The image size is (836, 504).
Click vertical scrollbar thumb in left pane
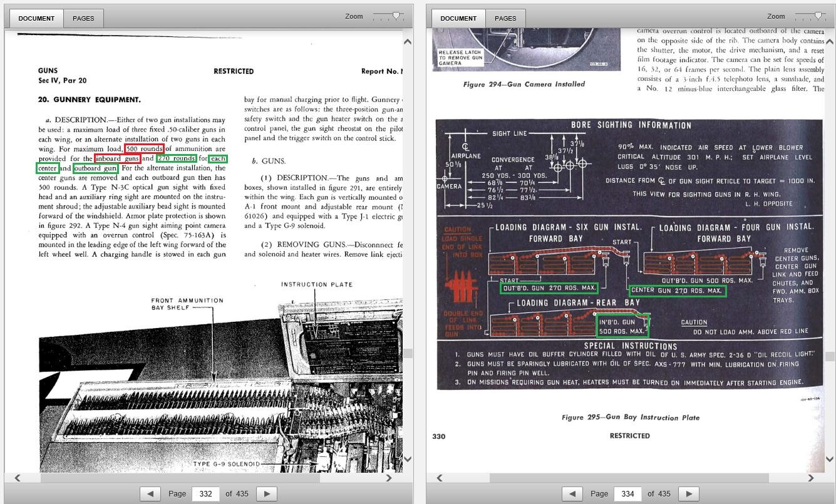408,353
